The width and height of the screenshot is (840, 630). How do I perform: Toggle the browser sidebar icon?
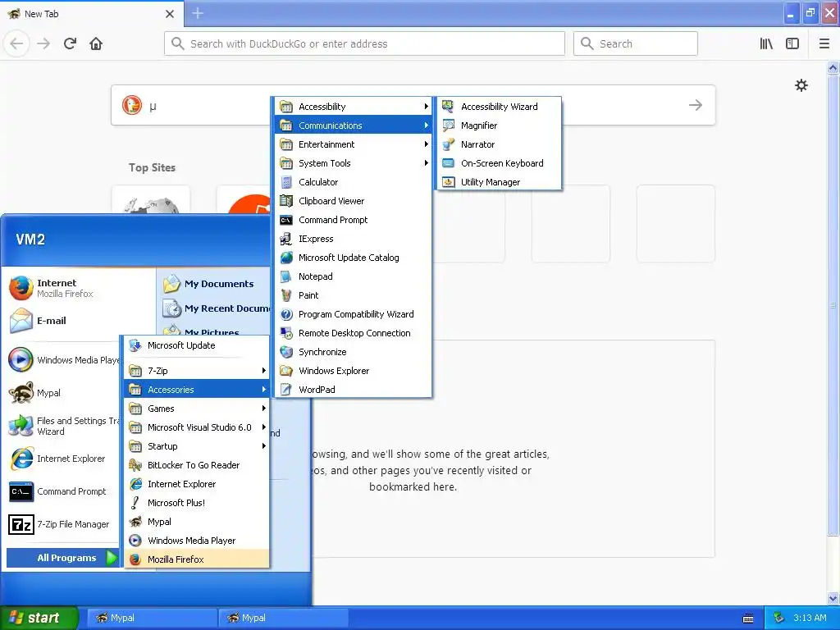(792, 43)
